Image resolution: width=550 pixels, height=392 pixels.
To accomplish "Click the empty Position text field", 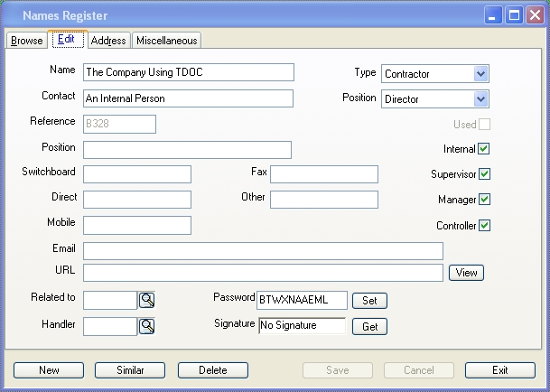I will pyautogui.click(x=187, y=150).
